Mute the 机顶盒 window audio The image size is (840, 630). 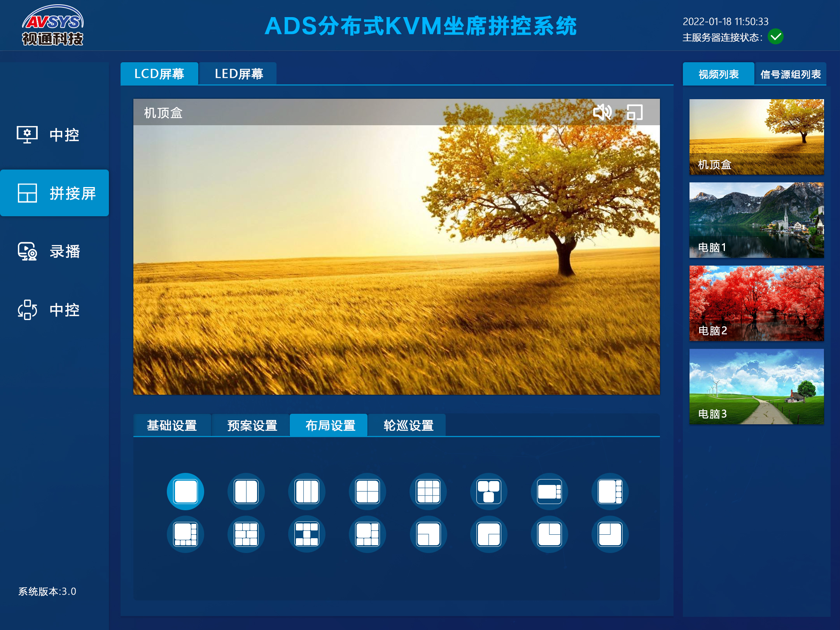click(x=602, y=112)
